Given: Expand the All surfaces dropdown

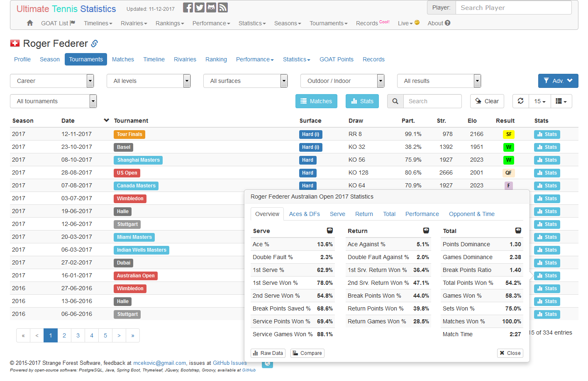Looking at the screenshot, I should point(245,81).
